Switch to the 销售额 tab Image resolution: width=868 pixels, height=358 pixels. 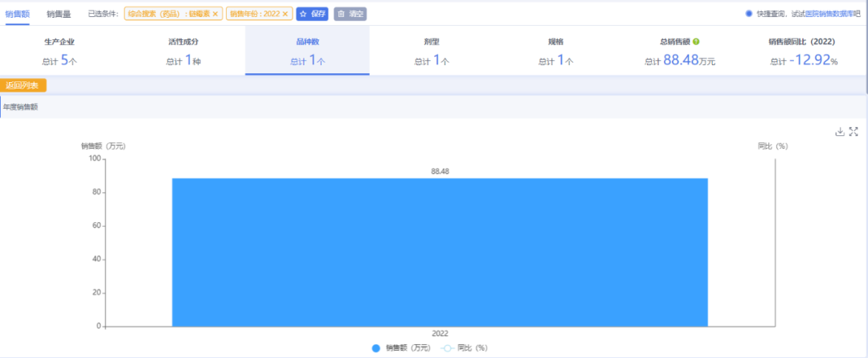click(x=17, y=14)
